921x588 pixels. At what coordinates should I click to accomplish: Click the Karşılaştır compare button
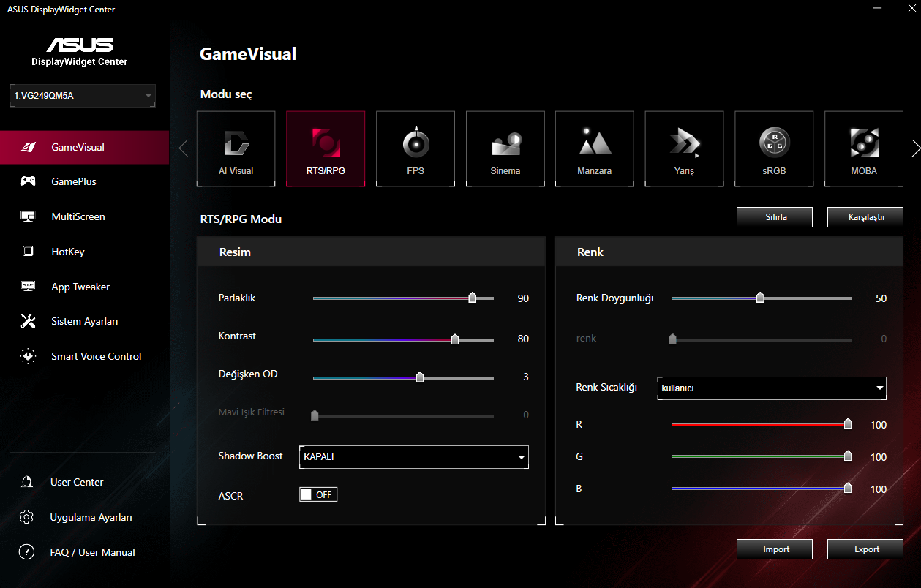865,217
